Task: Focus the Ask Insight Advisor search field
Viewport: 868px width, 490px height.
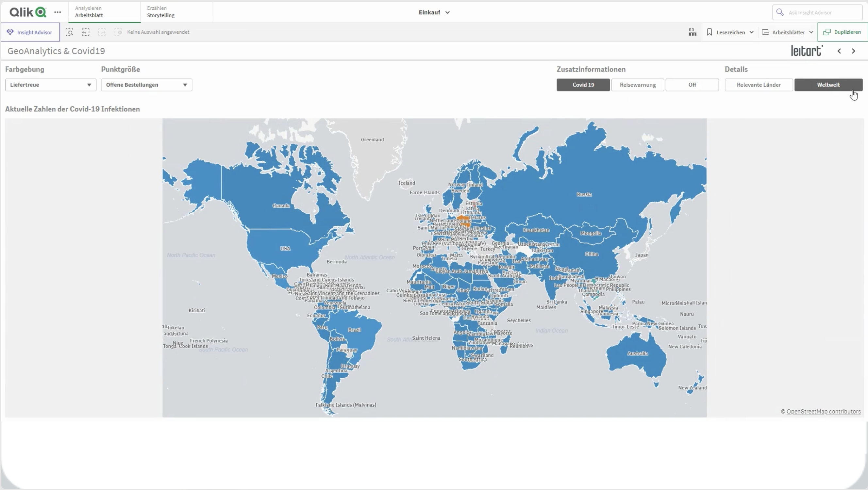Action: tap(817, 12)
